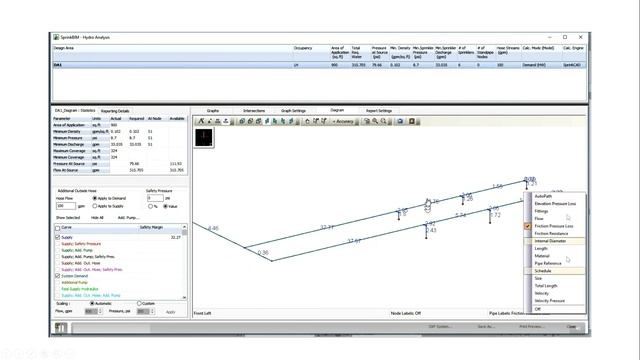Select Automatic scaling radio button

[92, 304]
